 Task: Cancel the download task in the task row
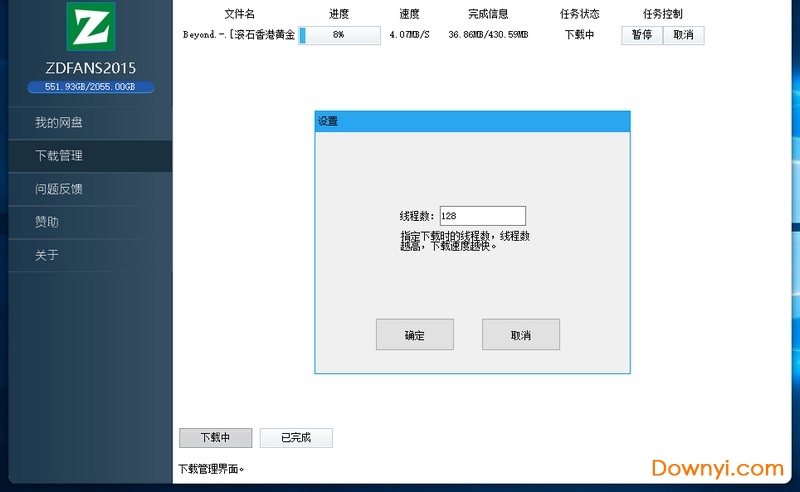pyautogui.click(x=684, y=35)
